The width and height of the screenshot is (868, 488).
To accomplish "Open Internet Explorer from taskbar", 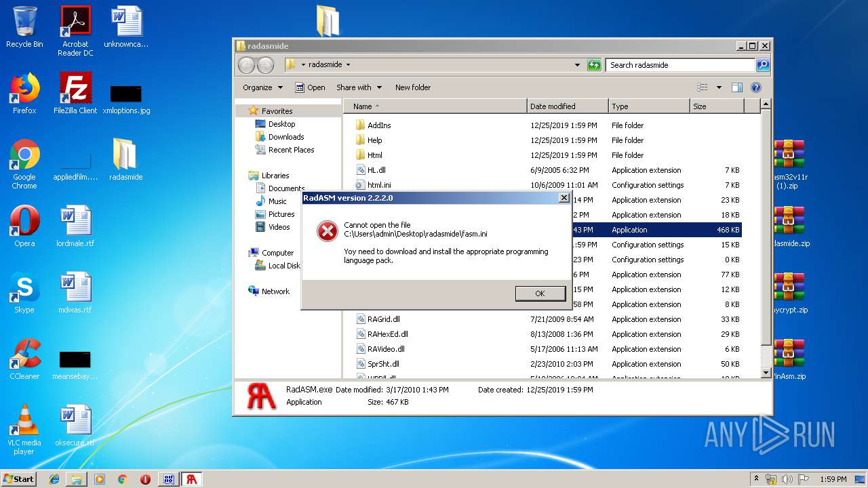I will (54, 479).
